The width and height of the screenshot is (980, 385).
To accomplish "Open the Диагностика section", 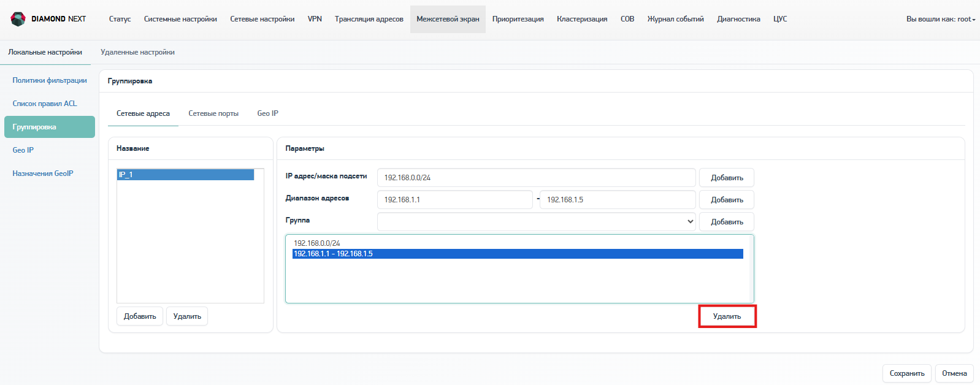I will click(x=738, y=19).
